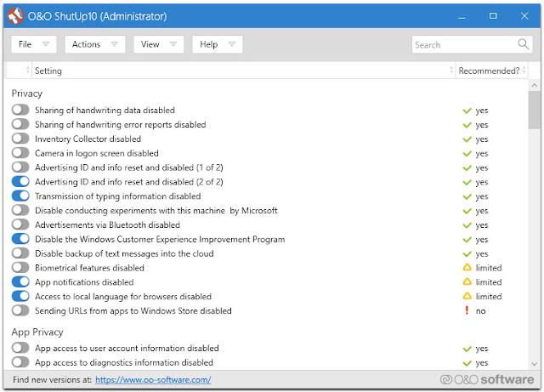Viewport: 544px width, 392px height.
Task: Maximize the O&O ShutUp10 window
Action: 493,16
